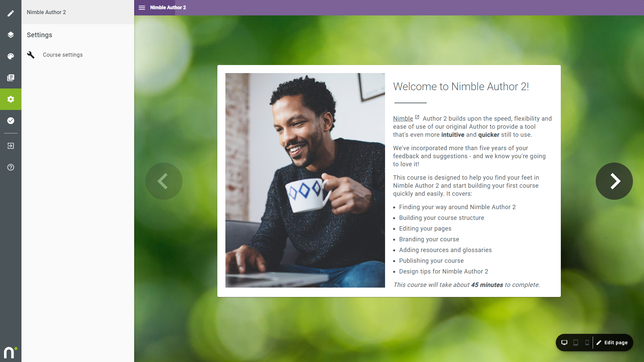This screenshot has width=644, height=362.
Task: Click bullet 'Design tips for Nimble Author 2'
Action: 443,271
